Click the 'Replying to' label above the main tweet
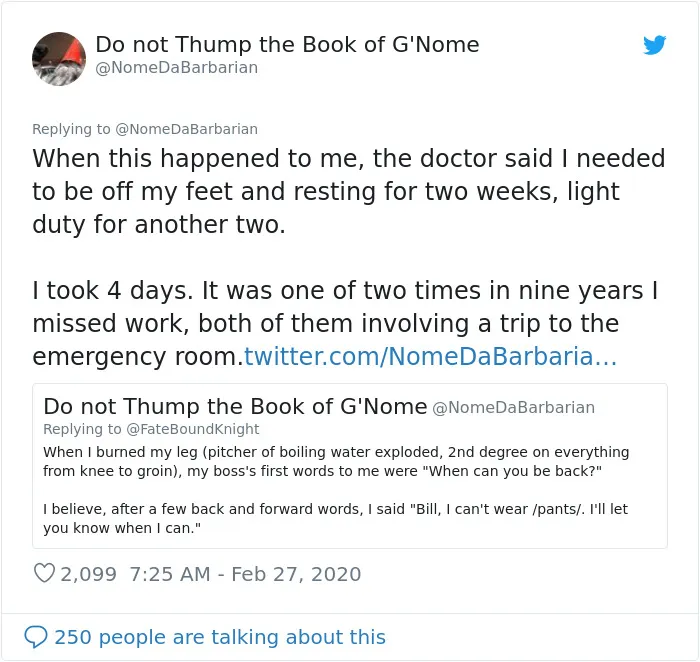Viewport: 700px width, 662px height. 71,129
